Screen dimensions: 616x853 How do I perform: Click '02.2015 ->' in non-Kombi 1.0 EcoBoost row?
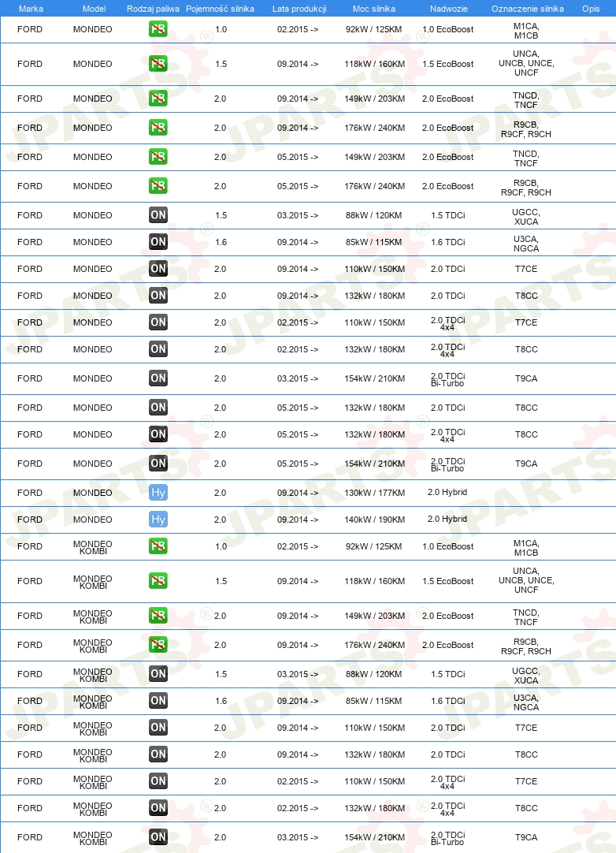coord(298,29)
